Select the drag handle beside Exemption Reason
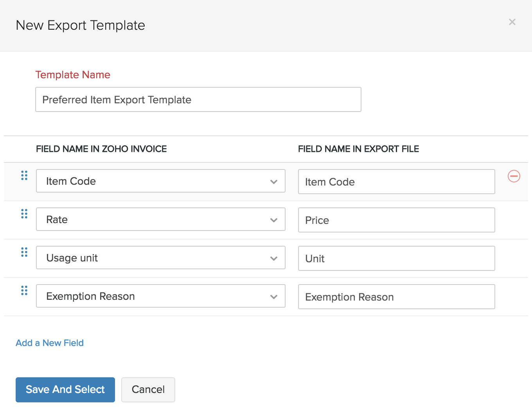 tap(24, 290)
